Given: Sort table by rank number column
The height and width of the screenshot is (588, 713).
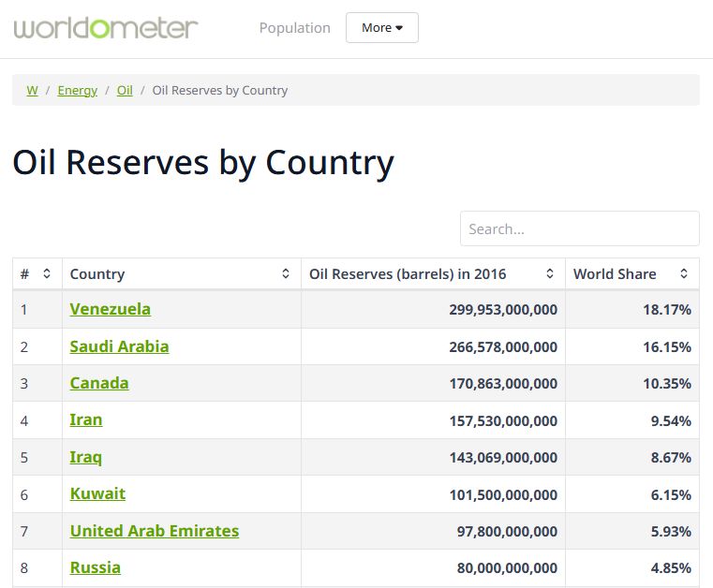Looking at the screenshot, I should [x=46, y=274].
